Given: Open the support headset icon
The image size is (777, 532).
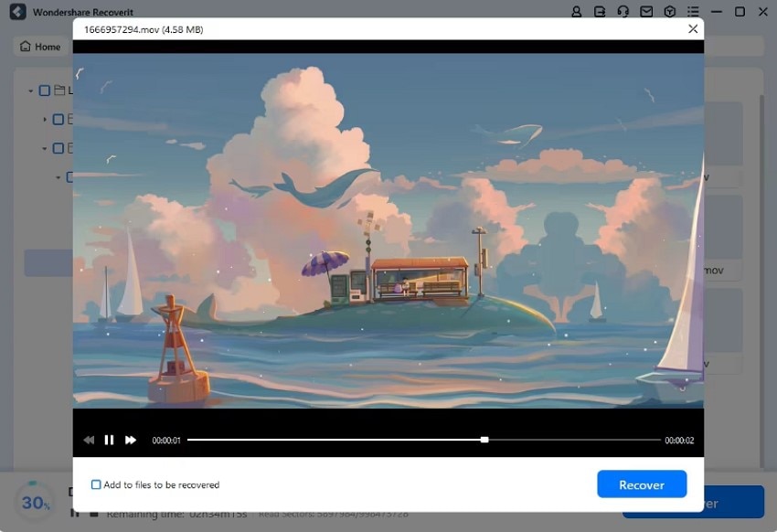Looking at the screenshot, I should point(623,11).
